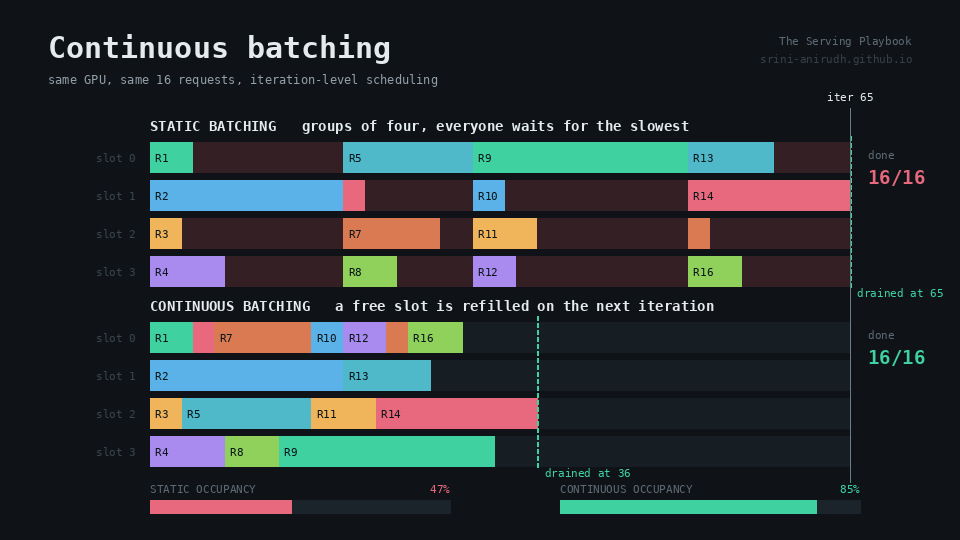960x540 pixels.
Task: Click 'slot 3' label under continuous batching
Action: pyautogui.click(x=116, y=452)
